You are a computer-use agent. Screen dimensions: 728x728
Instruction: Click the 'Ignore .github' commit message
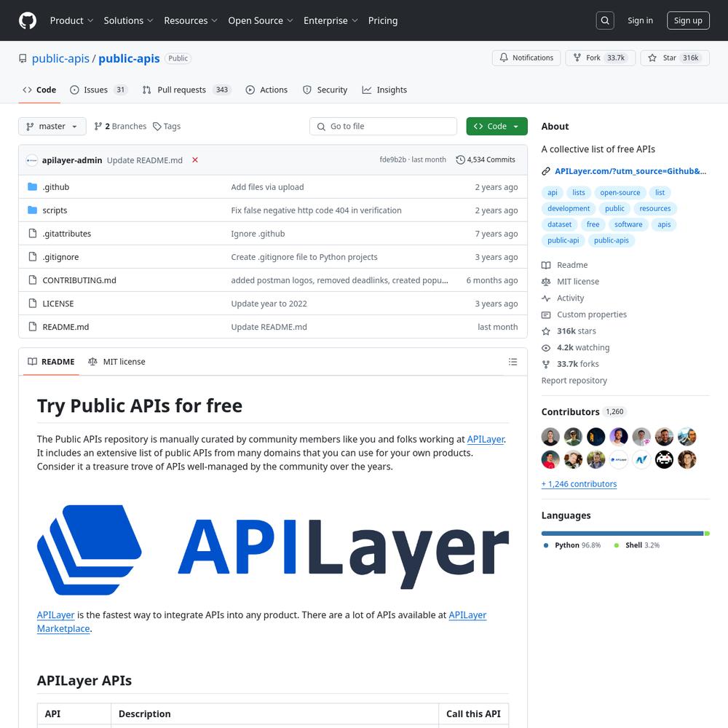[x=258, y=234]
